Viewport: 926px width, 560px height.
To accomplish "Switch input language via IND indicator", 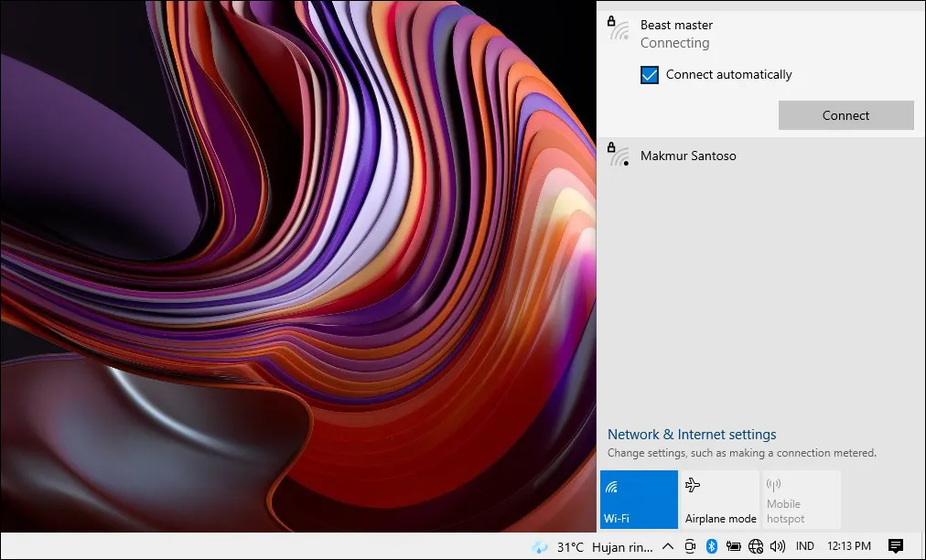I will (805, 546).
